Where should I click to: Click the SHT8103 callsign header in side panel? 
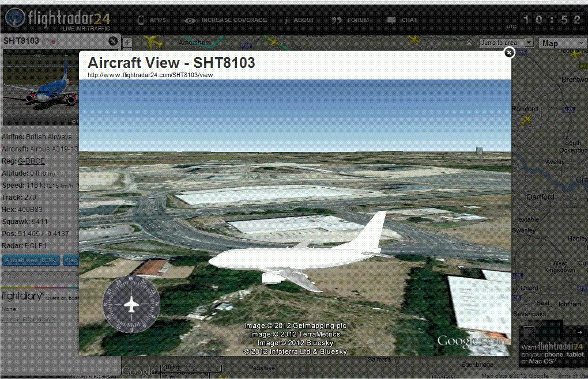pos(21,41)
